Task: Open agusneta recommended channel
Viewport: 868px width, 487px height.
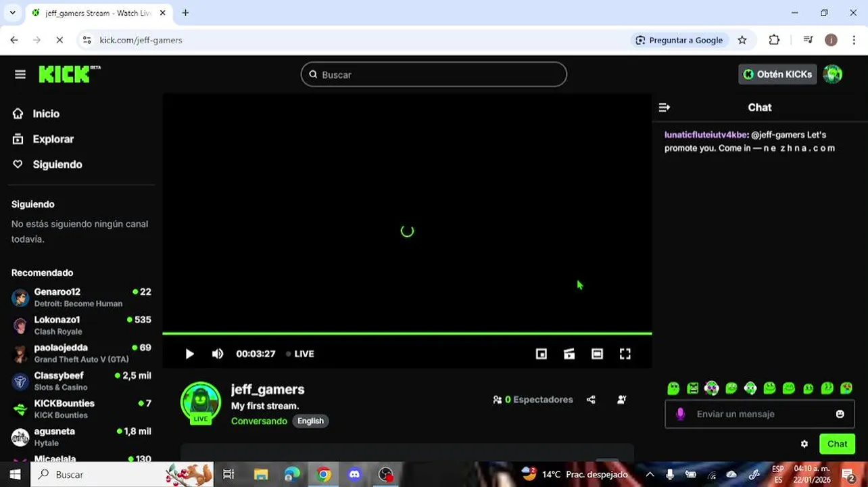Action: [81, 436]
